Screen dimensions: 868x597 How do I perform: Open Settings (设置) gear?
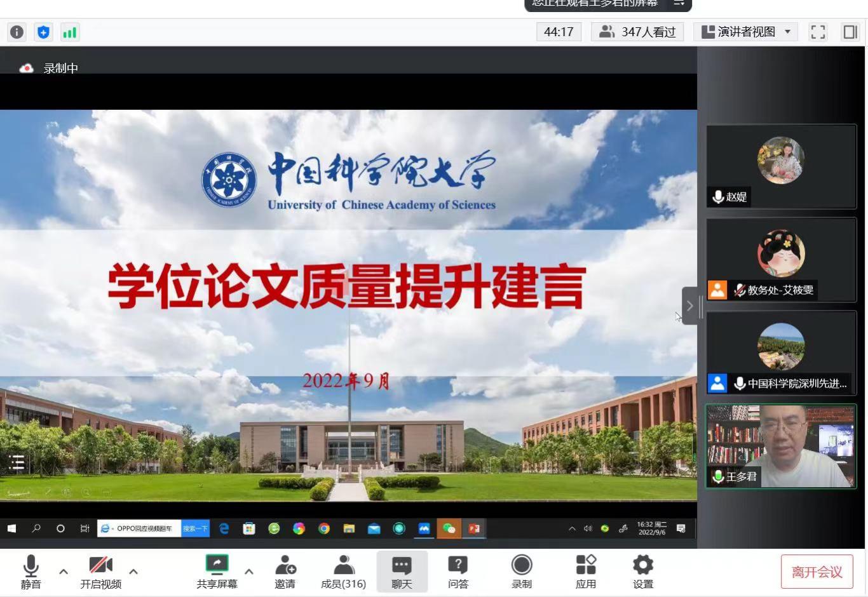(x=642, y=572)
